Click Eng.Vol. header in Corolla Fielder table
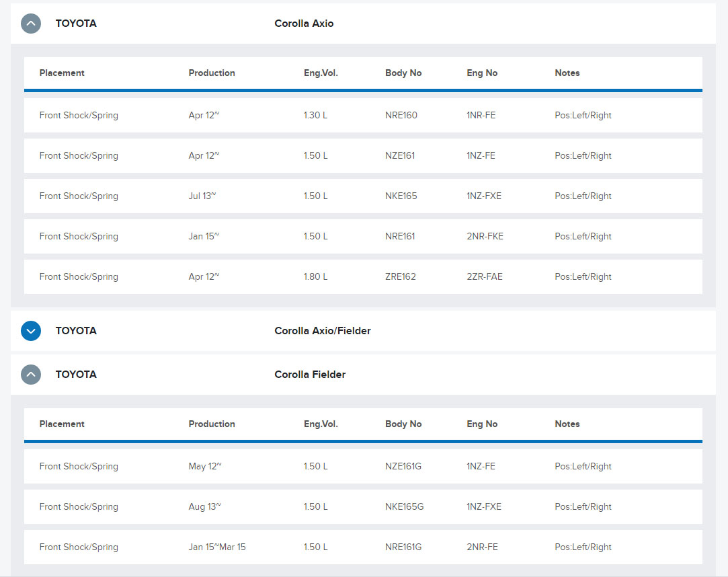The height and width of the screenshot is (577, 728). pos(321,424)
